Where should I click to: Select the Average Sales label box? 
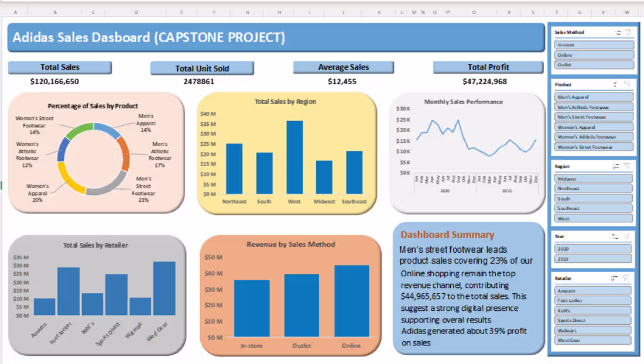(344, 67)
